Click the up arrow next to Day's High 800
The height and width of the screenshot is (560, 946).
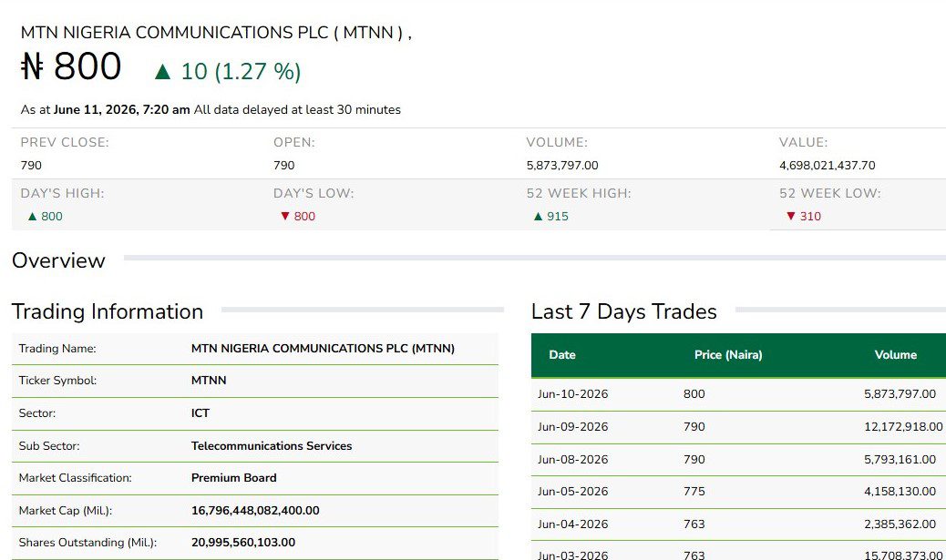point(33,217)
